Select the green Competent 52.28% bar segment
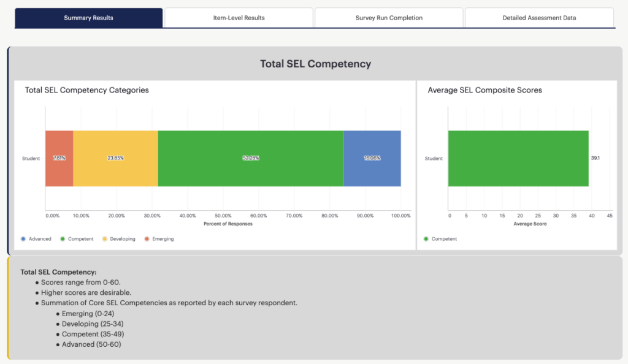Image resolution: width=628 pixels, height=364 pixels. (x=251, y=158)
